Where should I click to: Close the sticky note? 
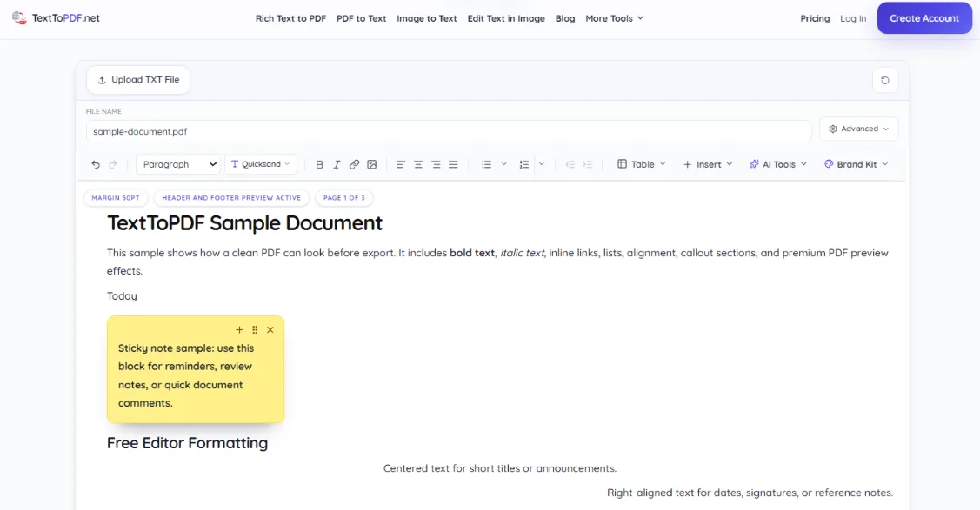(x=270, y=329)
